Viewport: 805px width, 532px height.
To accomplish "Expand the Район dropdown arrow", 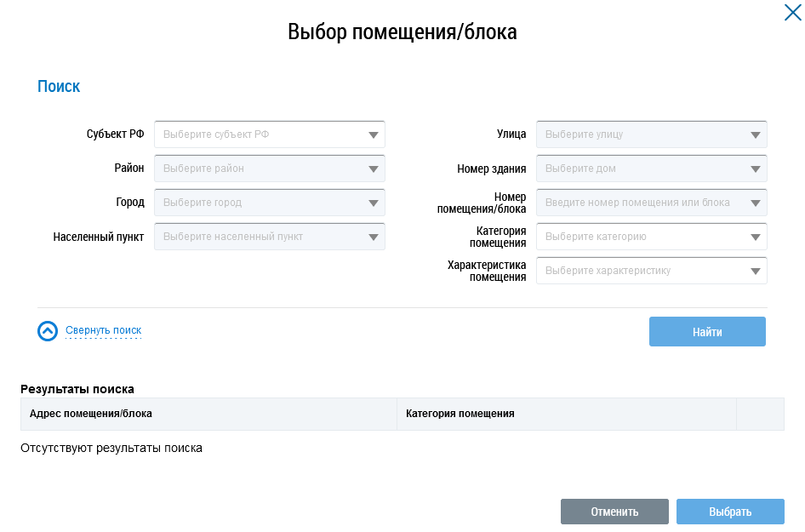I will click(x=373, y=169).
